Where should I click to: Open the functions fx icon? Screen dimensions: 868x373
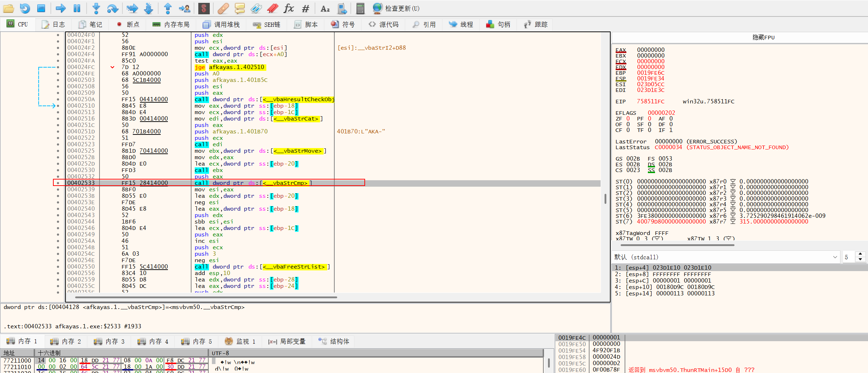click(x=289, y=8)
